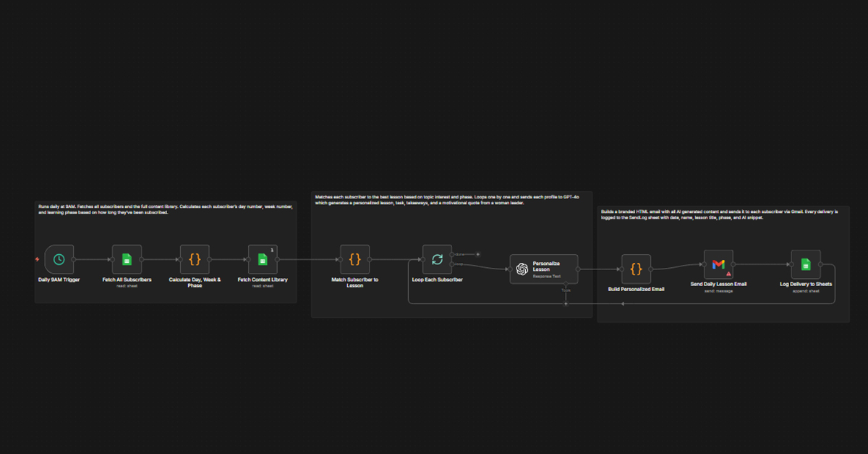The image size is (868, 454).
Task: Select the Calculate Day, Week & Phase code node
Action: click(x=195, y=259)
